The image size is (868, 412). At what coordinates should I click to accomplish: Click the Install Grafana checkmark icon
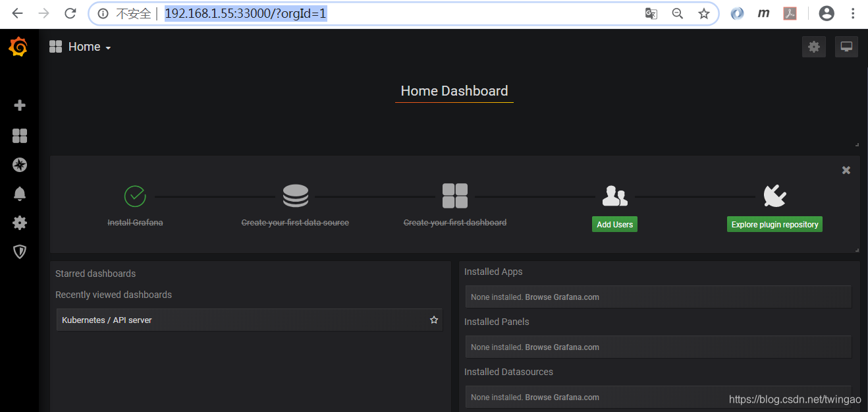coord(135,196)
